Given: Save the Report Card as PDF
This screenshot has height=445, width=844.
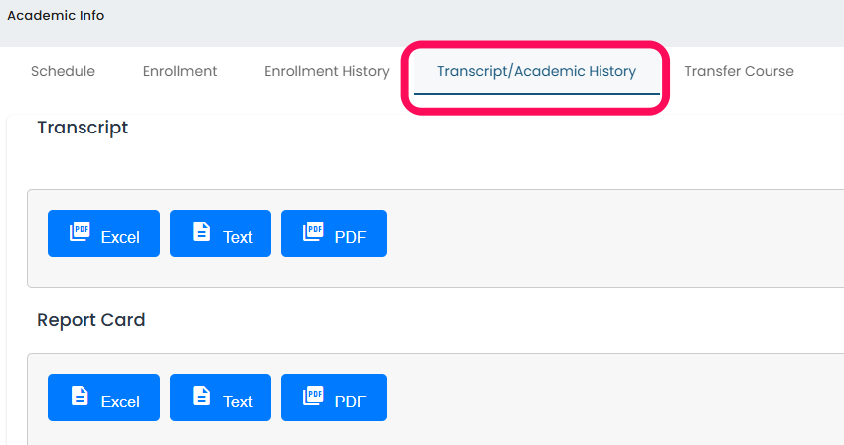Looking at the screenshot, I should (x=350, y=401).
